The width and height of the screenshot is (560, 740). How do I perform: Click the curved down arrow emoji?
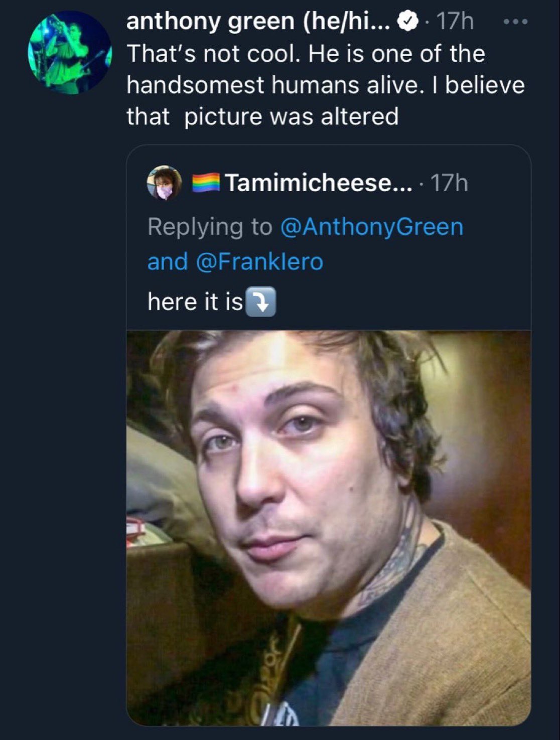click(x=260, y=302)
